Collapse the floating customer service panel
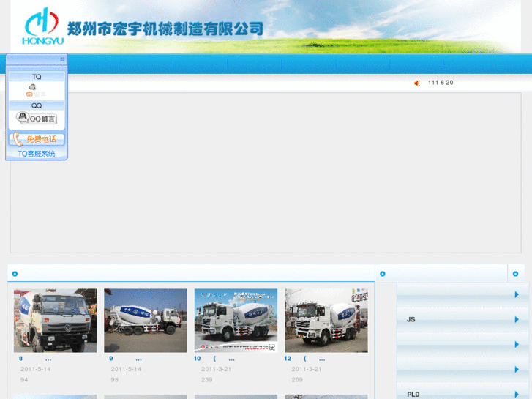 62,59
